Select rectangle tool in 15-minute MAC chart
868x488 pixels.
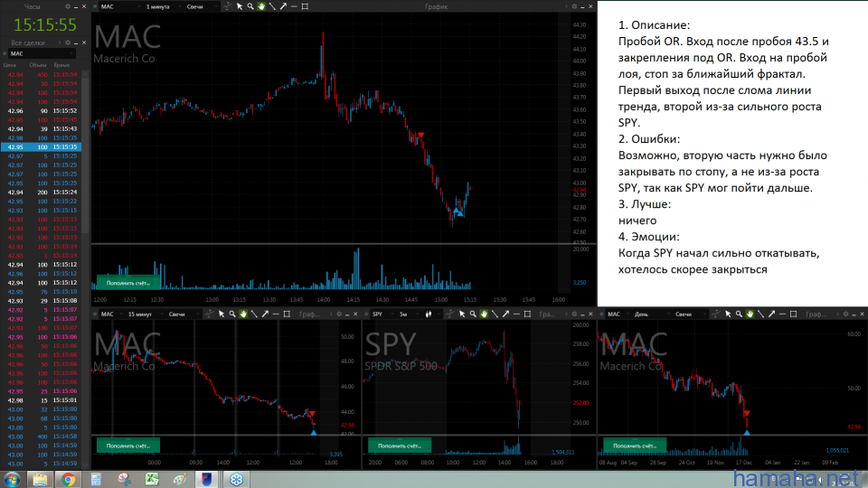pyautogui.click(x=287, y=314)
